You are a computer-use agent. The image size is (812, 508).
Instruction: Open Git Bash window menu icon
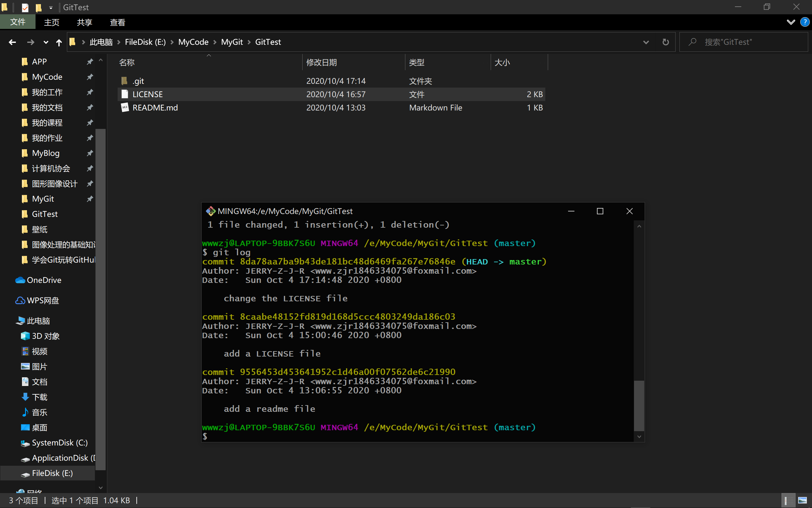click(211, 211)
